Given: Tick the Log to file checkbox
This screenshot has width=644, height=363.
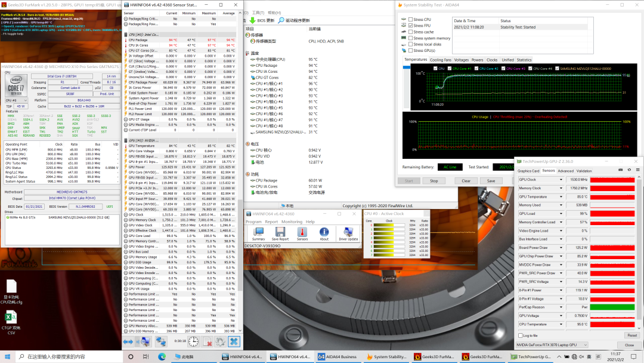Looking at the screenshot, I should pyautogui.click(x=520, y=335).
